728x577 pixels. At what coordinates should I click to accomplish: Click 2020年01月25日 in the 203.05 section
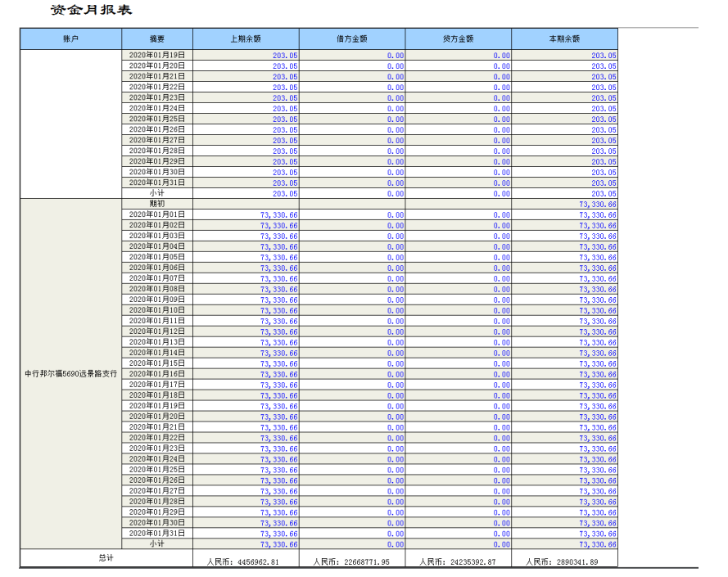(157, 119)
